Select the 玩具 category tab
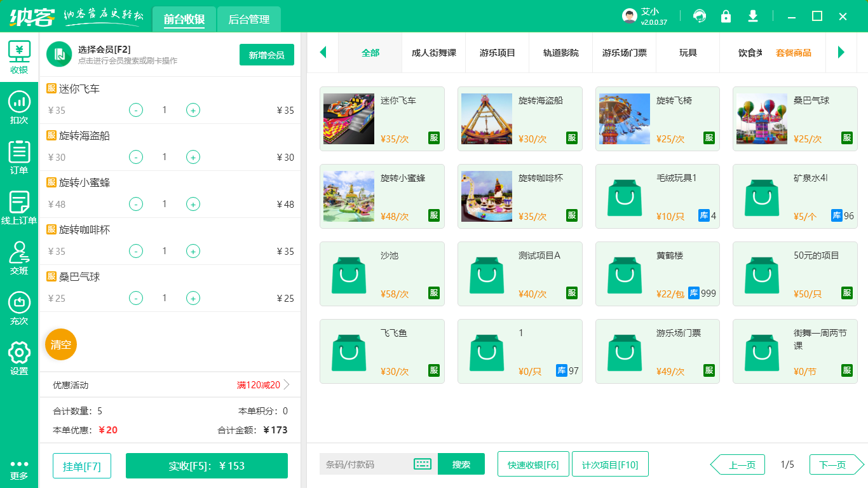 click(687, 53)
